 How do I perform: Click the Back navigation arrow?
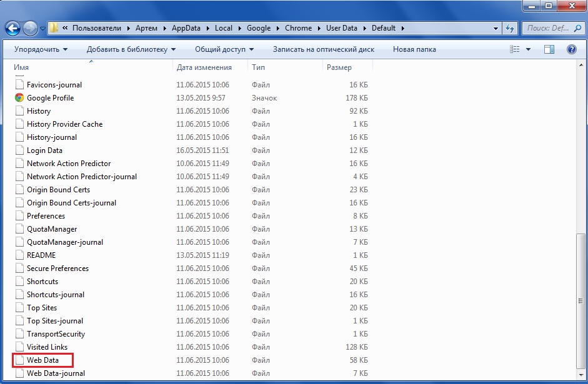[x=12, y=28]
